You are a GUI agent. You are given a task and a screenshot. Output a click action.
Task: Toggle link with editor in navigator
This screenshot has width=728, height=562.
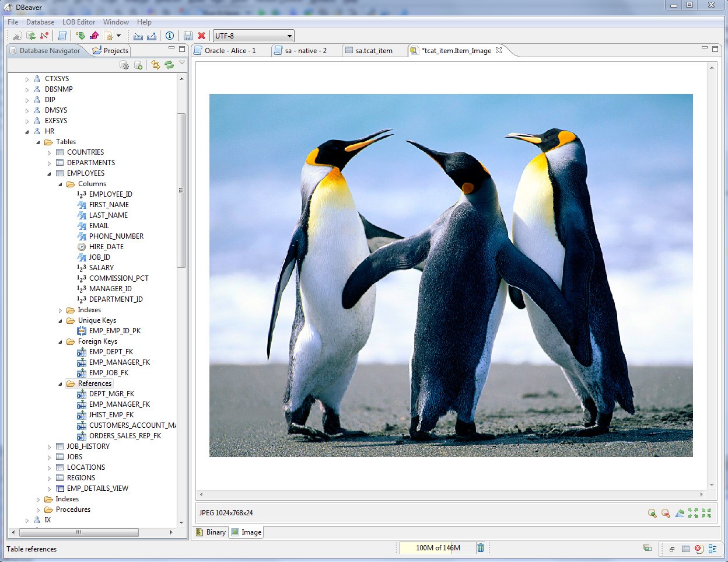(x=156, y=65)
